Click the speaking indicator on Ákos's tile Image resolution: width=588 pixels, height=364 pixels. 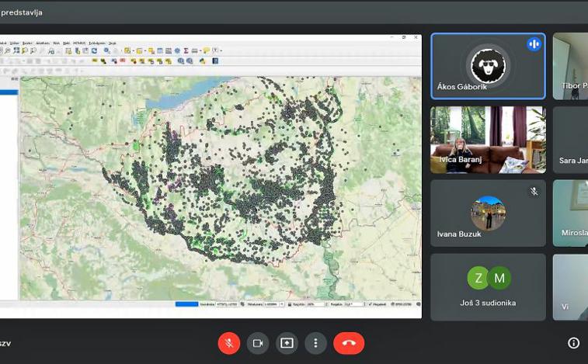(x=534, y=44)
